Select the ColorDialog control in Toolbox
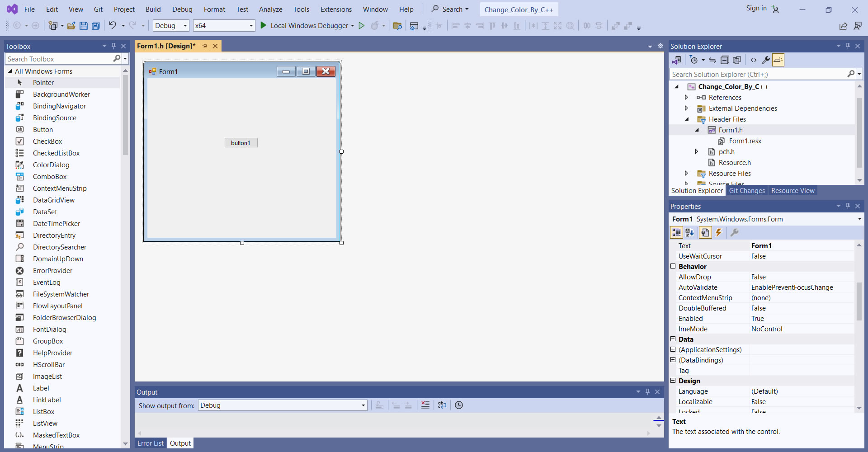 (x=51, y=165)
